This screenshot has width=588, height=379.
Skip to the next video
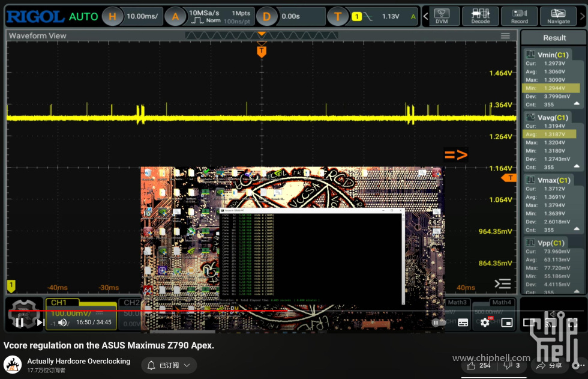[40, 323]
